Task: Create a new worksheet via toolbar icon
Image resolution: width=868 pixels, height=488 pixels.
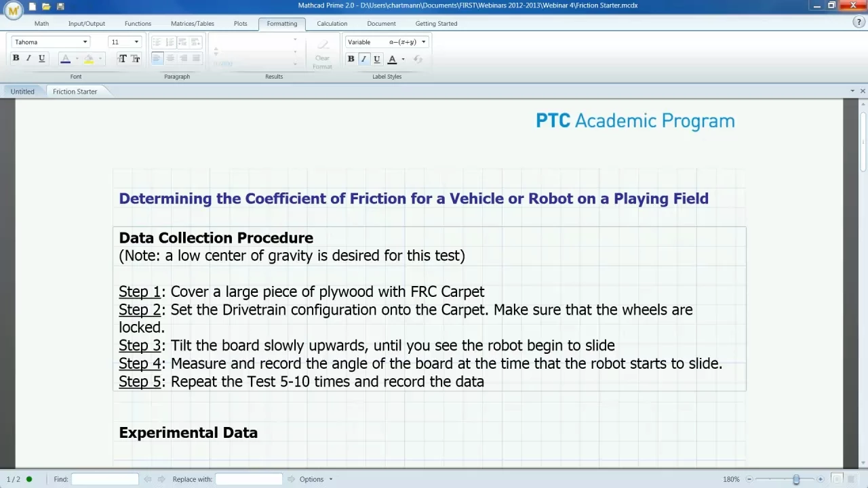Action: pyautogui.click(x=33, y=6)
